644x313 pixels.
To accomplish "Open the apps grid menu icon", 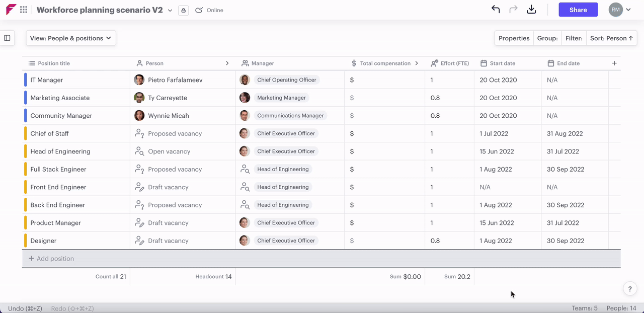I will click(24, 10).
